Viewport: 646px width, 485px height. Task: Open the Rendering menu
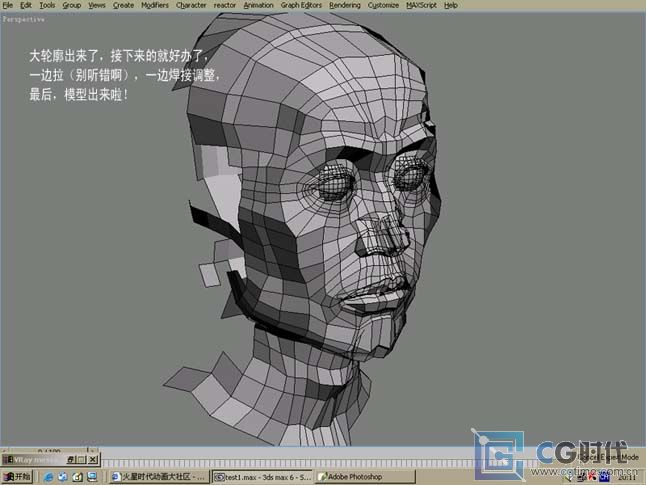tap(344, 5)
